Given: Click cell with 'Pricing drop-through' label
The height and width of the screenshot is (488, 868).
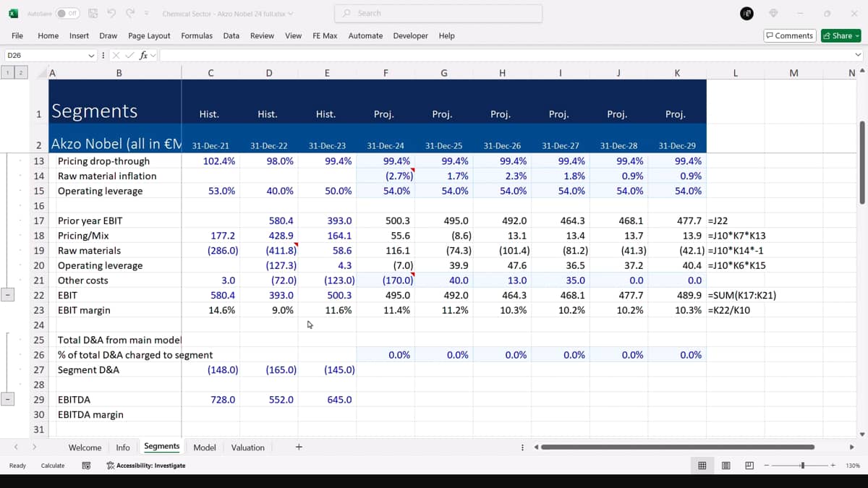Looking at the screenshot, I should [x=115, y=161].
